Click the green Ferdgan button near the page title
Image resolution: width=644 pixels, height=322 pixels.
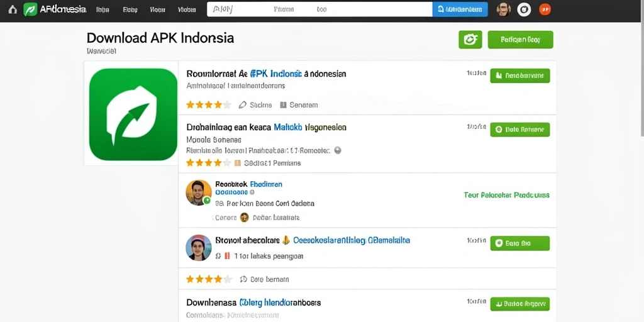pos(520,40)
